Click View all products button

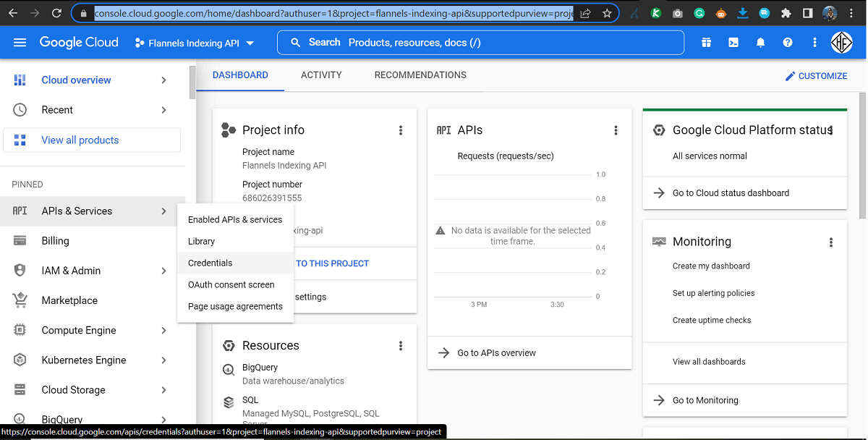tap(92, 140)
